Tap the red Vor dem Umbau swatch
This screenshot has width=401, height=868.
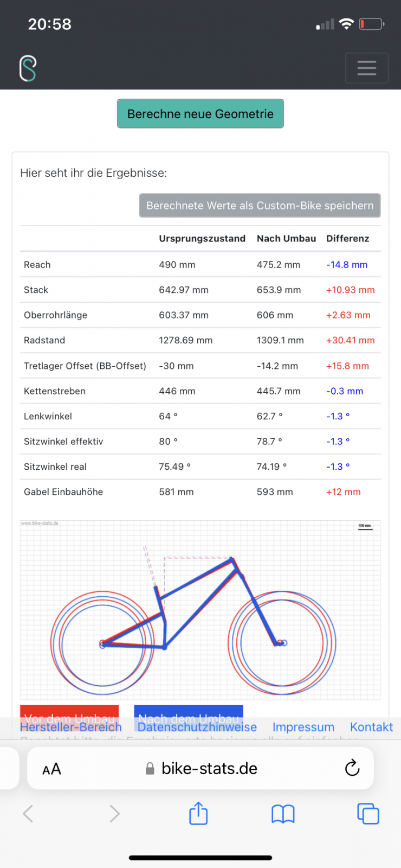click(69, 711)
